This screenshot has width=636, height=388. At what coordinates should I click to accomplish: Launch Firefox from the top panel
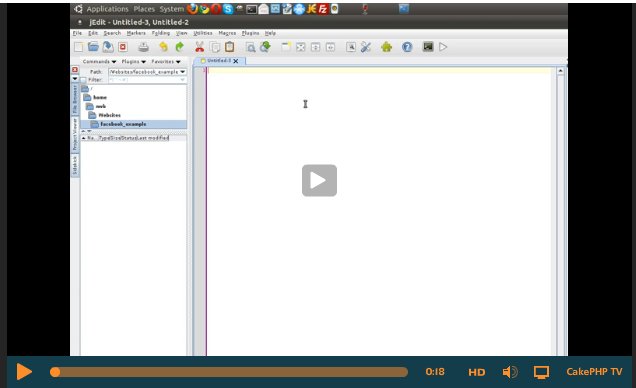[x=192, y=9]
